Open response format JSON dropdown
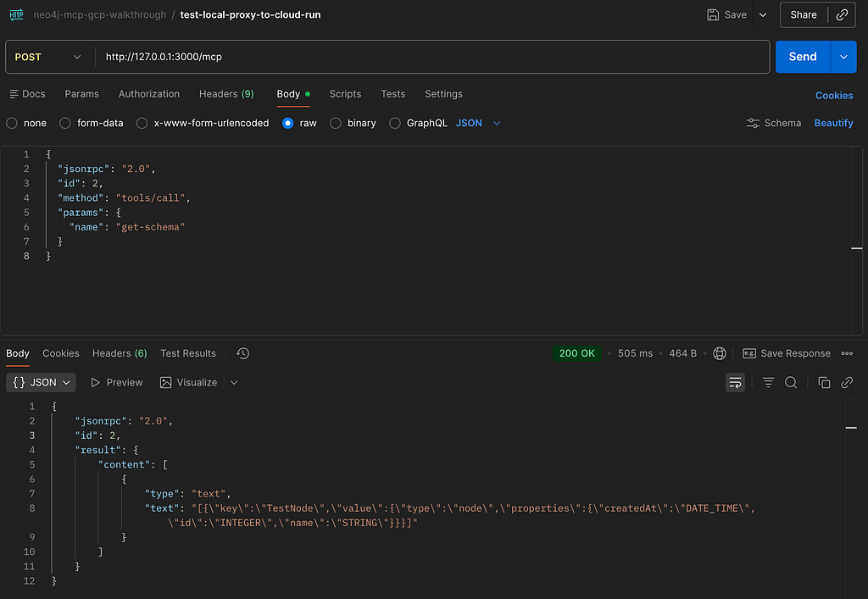868x599 pixels. pos(41,383)
